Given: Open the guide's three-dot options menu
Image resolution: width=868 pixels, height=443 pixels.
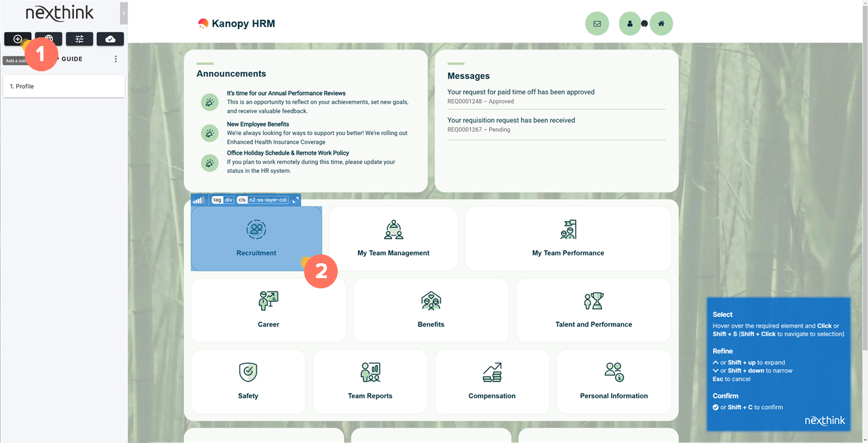Looking at the screenshot, I should point(116,59).
